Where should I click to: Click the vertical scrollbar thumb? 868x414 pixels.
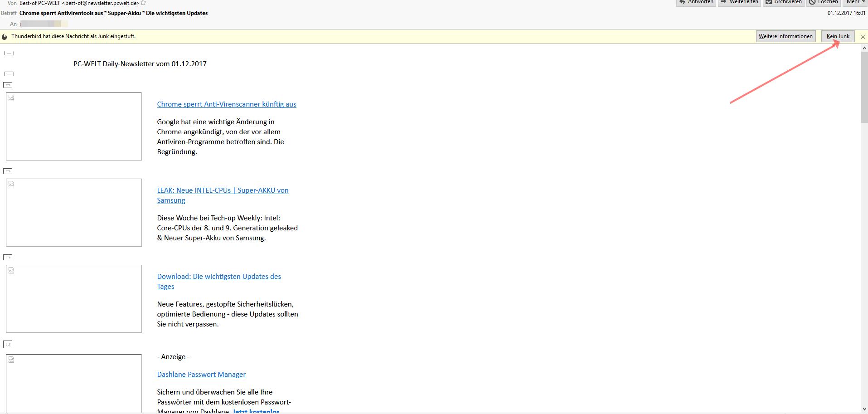[x=864, y=87]
